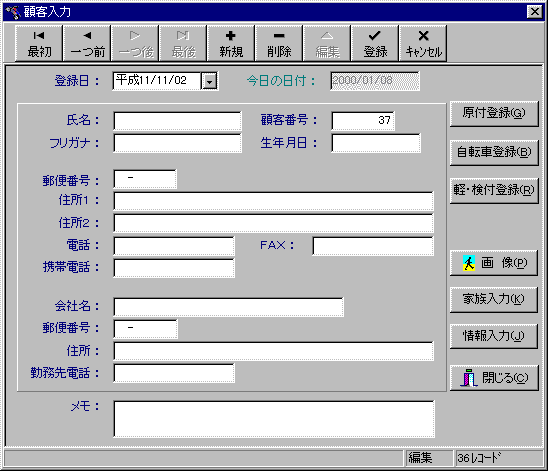The height and width of the screenshot is (471, 548).
Task: Go to first record with 最初 button
Action: [x=39, y=43]
